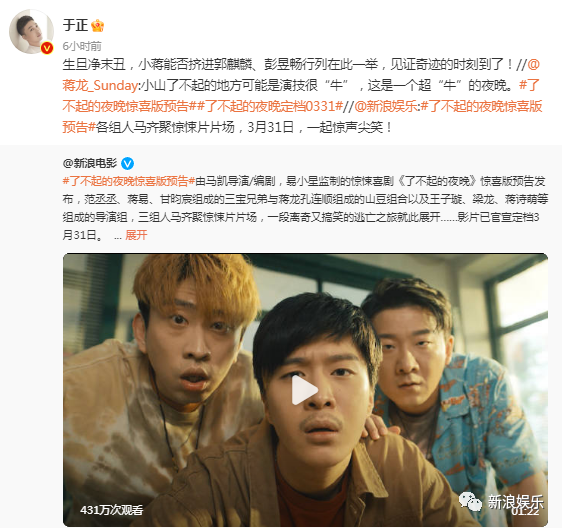Click the 01:22 video duration label
Viewport: 562px width, 528px height.
click(x=525, y=512)
